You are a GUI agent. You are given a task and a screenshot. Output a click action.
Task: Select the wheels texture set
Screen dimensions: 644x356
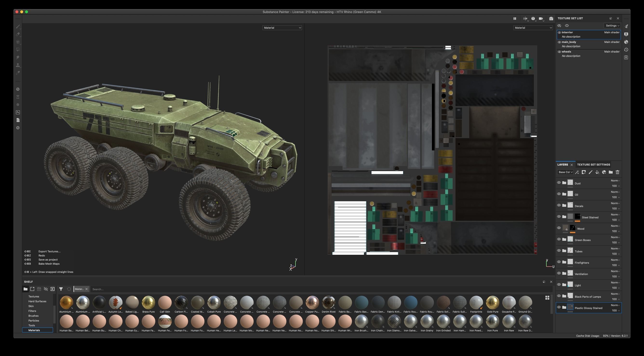point(589,54)
